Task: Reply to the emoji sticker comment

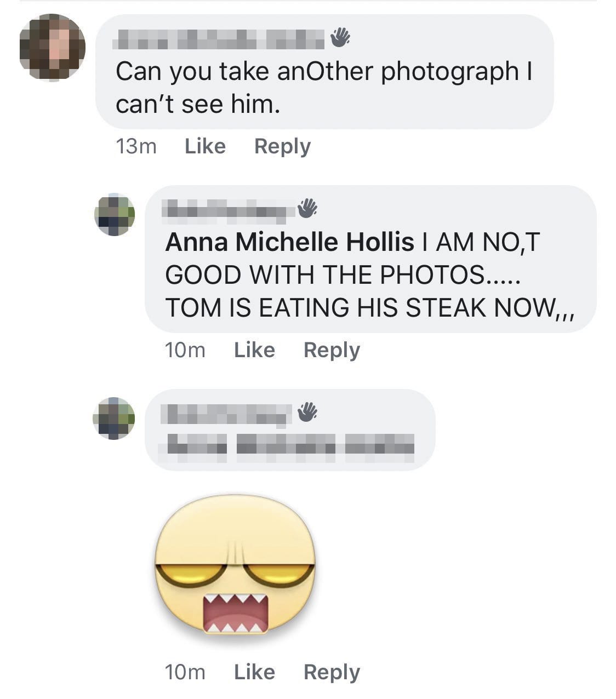Action: coord(332,671)
